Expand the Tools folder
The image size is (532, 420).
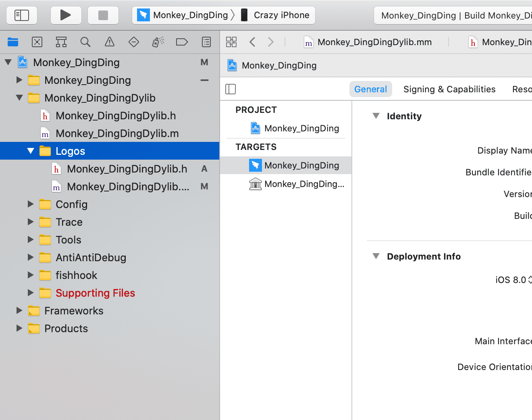click(31, 240)
